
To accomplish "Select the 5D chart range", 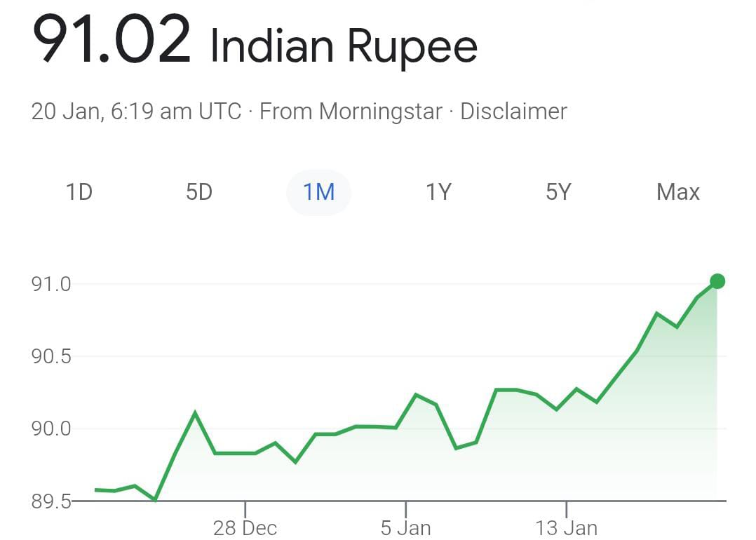I will 199,192.
